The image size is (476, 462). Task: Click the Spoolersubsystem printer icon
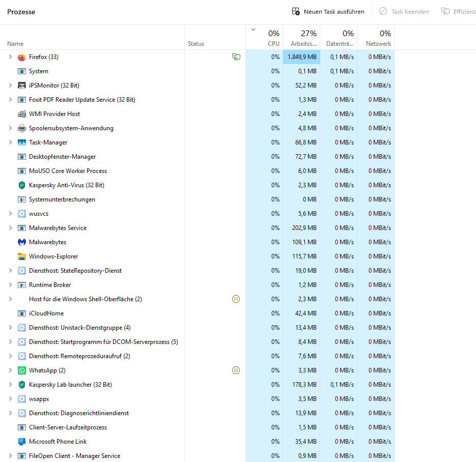coord(22,128)
